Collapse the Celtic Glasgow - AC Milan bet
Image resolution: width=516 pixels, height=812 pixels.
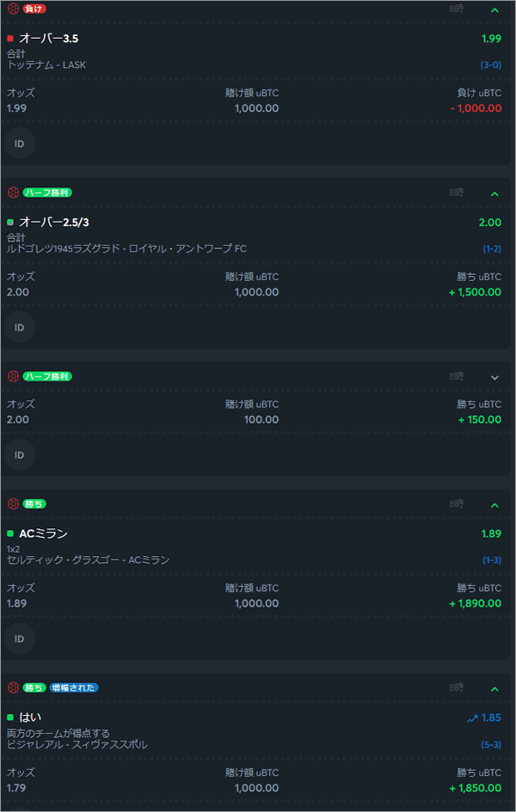[x=494, y=505]
